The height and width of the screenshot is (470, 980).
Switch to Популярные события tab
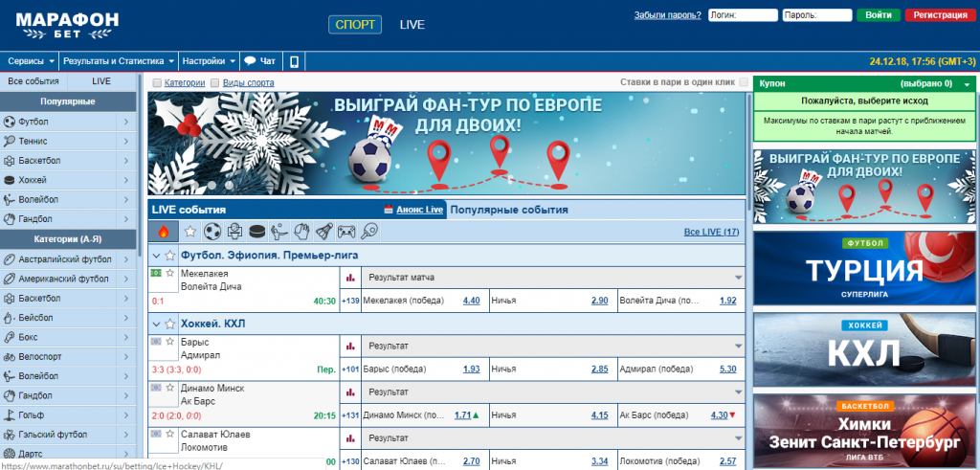(x=509, y=210)
